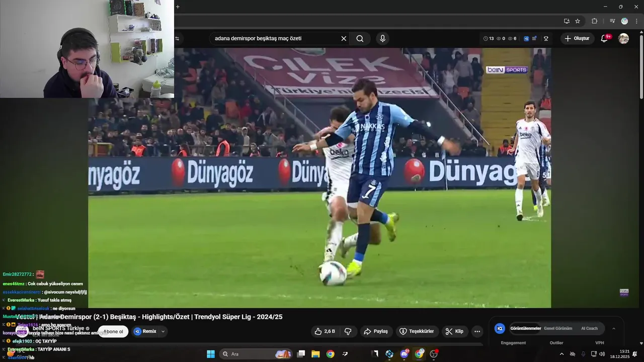Select the Genel Görünüm tab
This screenshot has width=644, height=362.
tap(558, 328)
